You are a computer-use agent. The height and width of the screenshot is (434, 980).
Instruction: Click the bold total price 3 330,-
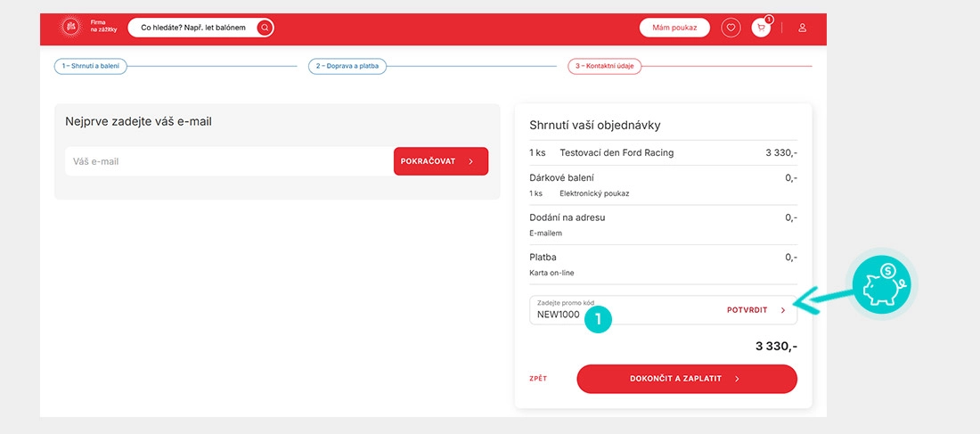[776, 347]
